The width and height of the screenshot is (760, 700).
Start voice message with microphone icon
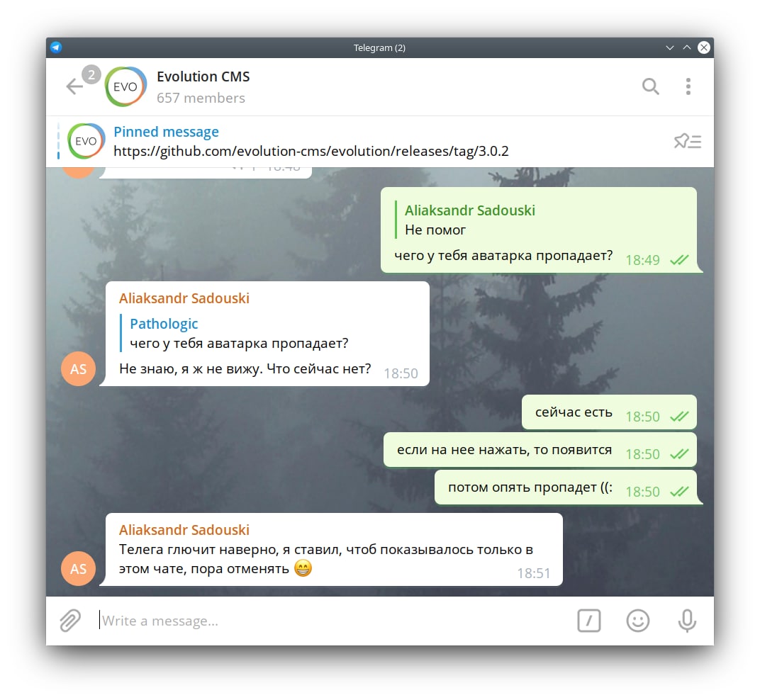[687, 621]
